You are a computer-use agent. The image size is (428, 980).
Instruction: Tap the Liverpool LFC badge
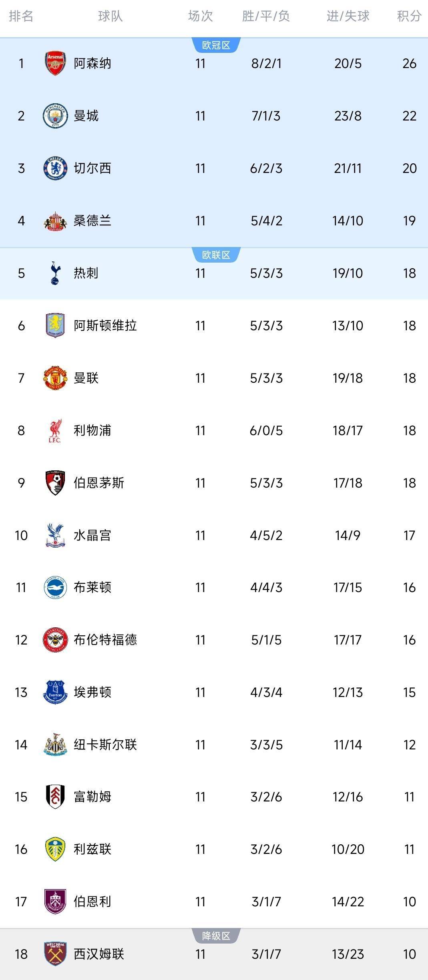coord(55,431)
